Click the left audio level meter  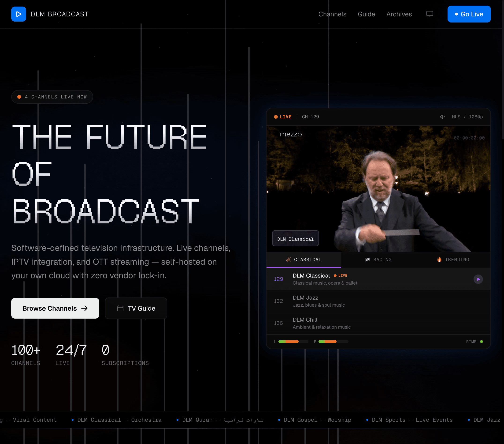point(293,342)
